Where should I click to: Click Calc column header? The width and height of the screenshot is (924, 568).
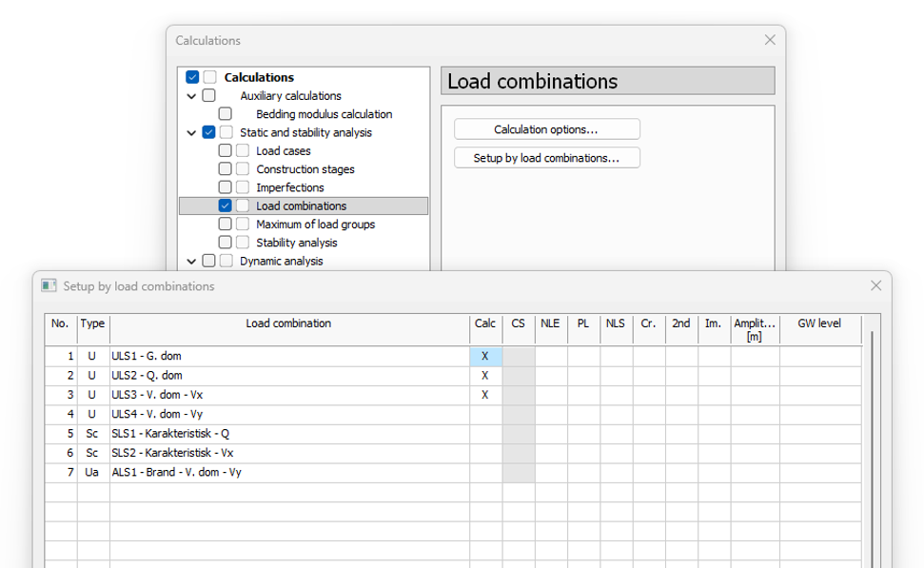click(x=485, y=329)
